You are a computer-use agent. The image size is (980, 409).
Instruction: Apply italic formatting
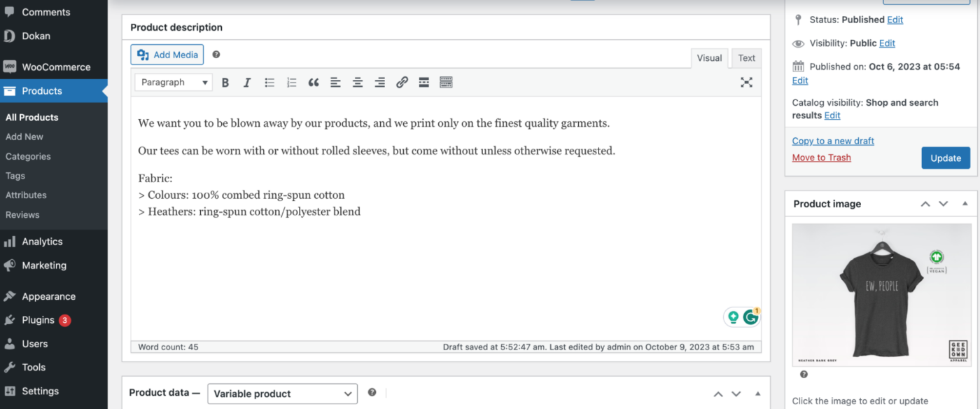[247, 82]
